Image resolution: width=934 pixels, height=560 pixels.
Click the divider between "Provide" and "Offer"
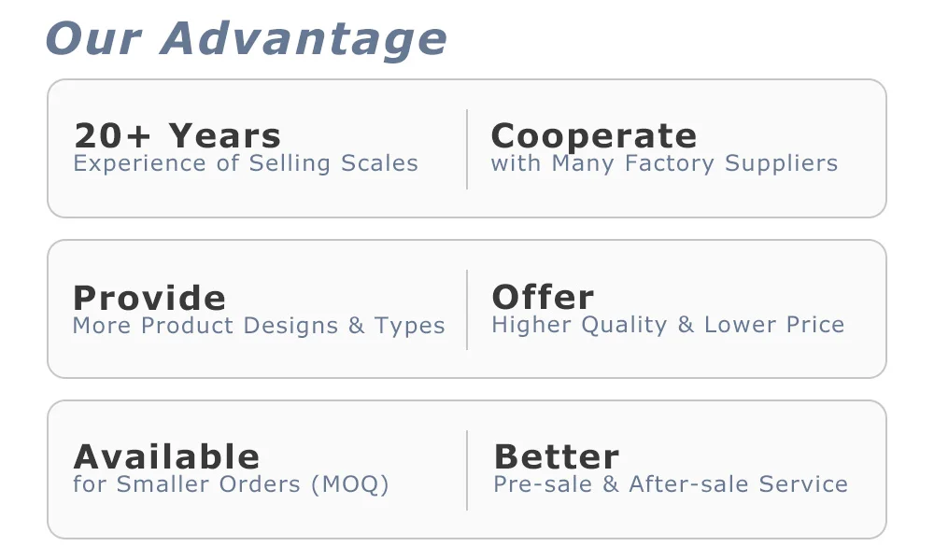coord(467,310)
